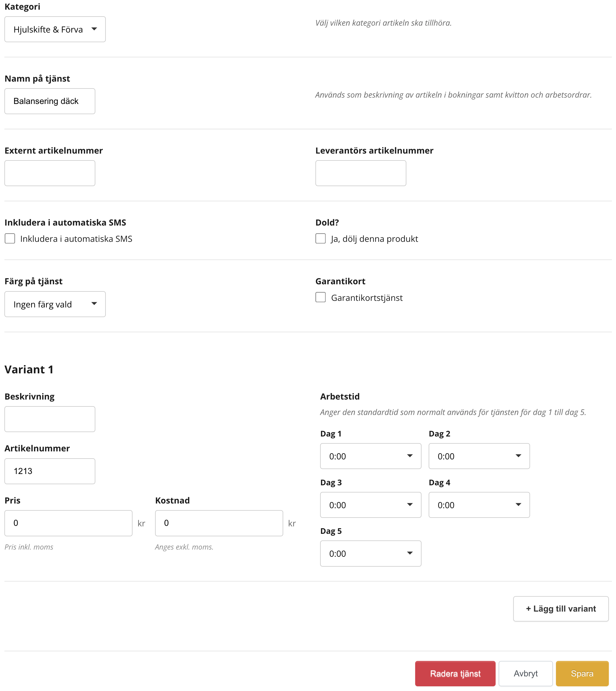Click the Kostnad input field

tap(219, 523)
